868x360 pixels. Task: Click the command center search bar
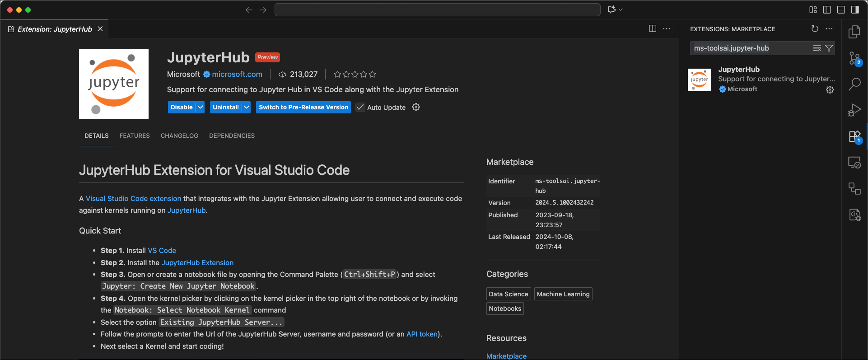[437, 9]
